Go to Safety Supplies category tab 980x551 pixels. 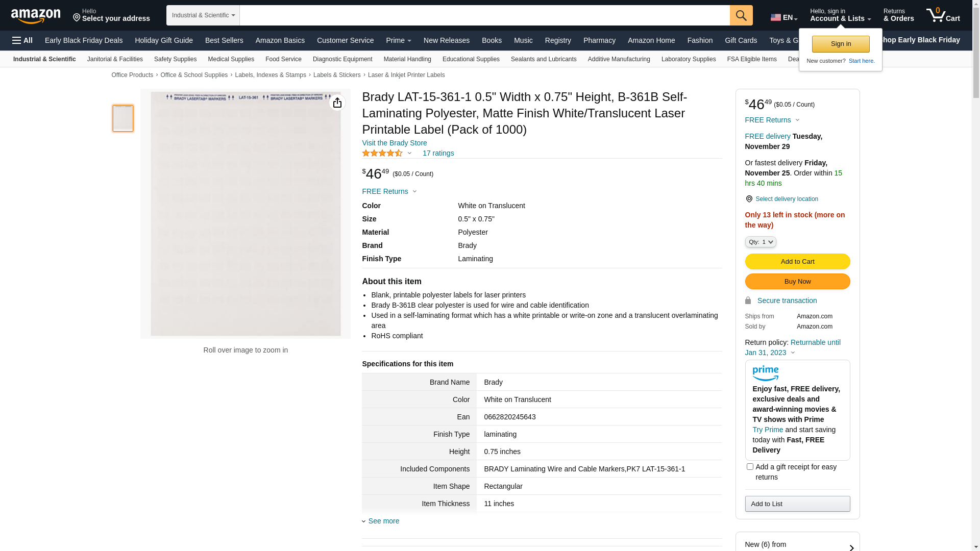click(175, 59)
